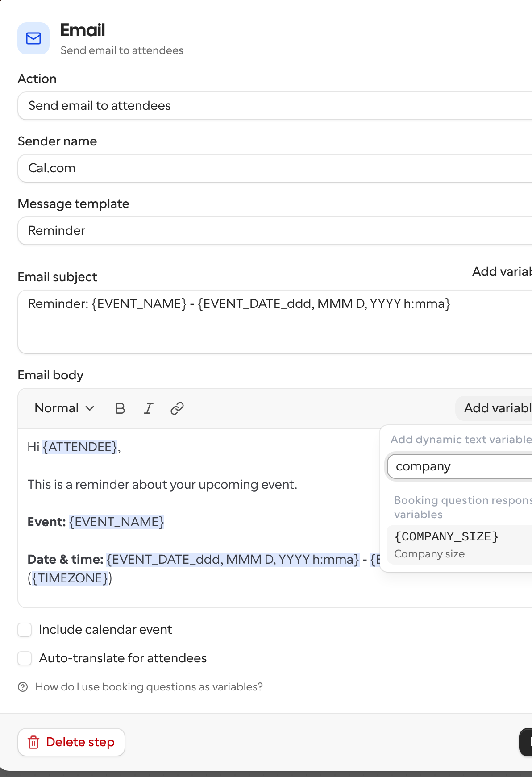Click the {EVENT_NAME} variable in email body
The height and width of the screenshot is (777, 532).
point(116,522)
